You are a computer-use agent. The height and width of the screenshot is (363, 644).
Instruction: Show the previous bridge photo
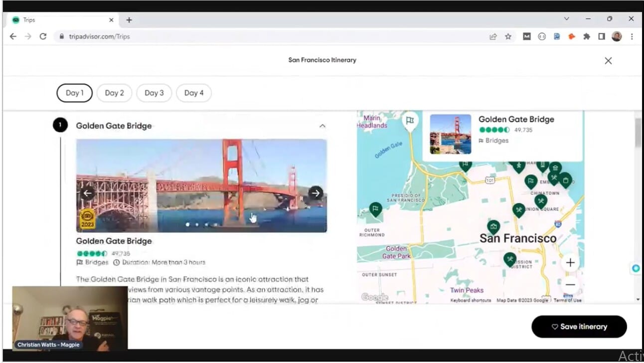click(x=88, y=193)
